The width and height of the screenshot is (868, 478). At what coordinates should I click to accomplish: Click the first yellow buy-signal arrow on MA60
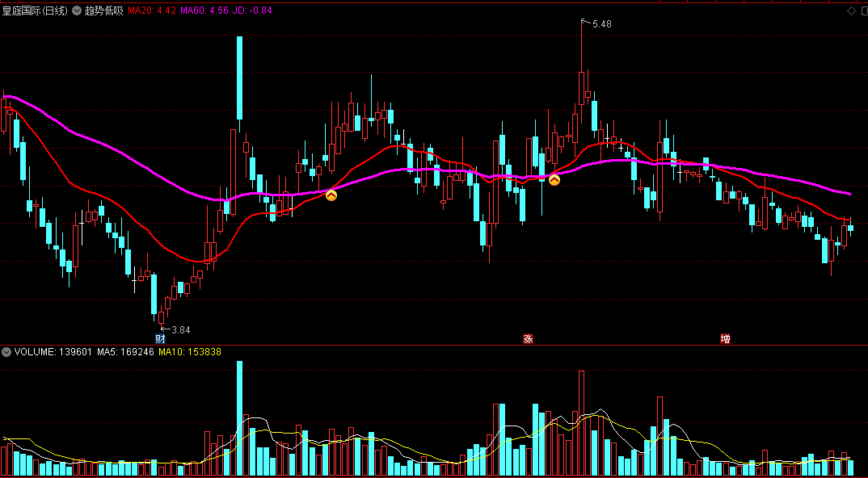click(331, 195)
